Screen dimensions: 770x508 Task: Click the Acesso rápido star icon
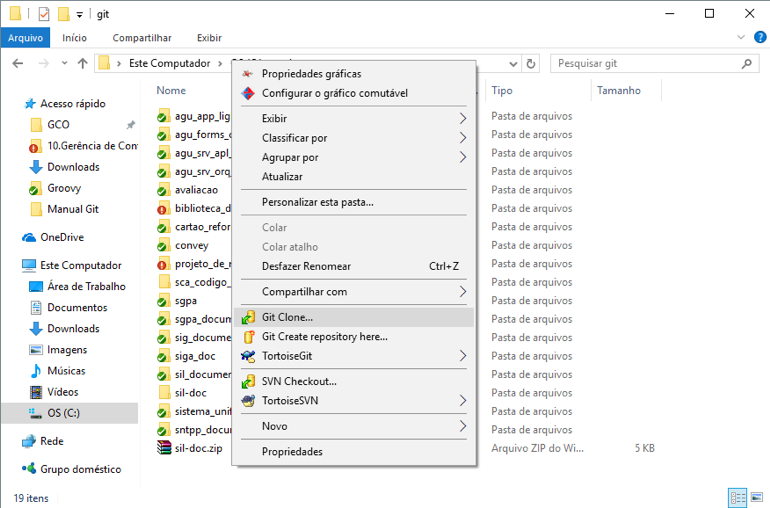[x=30, y=104]
